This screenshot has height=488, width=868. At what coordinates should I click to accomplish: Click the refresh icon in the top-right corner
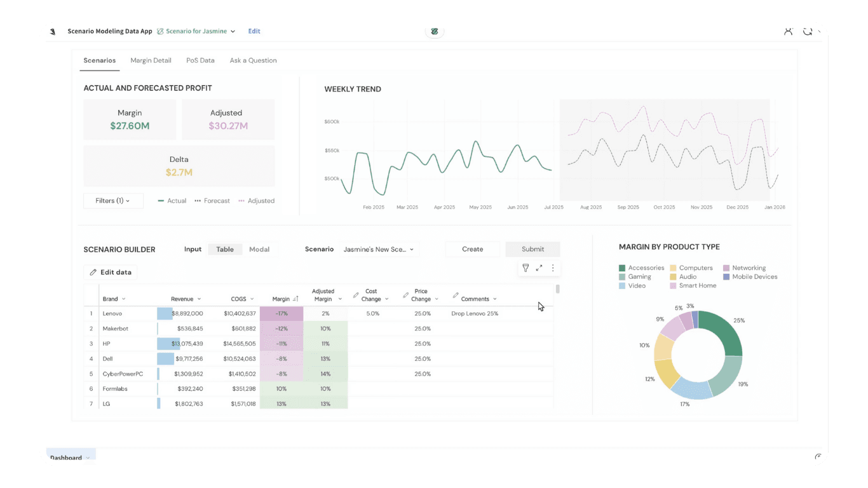807,30
